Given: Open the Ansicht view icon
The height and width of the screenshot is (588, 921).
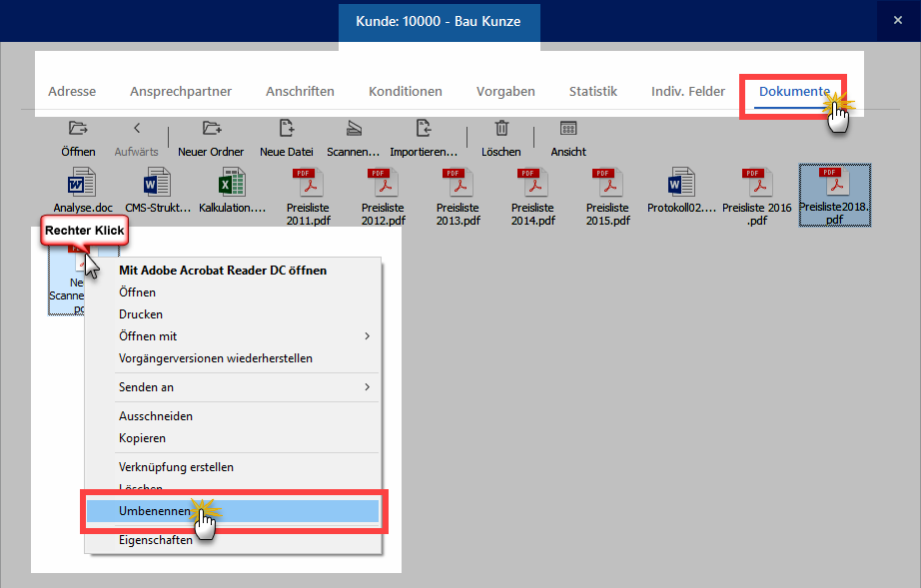Looking at the screenshot, I should point(568,129).
